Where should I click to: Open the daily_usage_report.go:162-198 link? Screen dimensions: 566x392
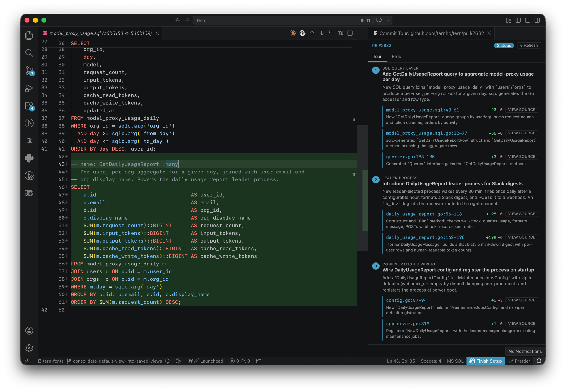click(x=425, y=237)
